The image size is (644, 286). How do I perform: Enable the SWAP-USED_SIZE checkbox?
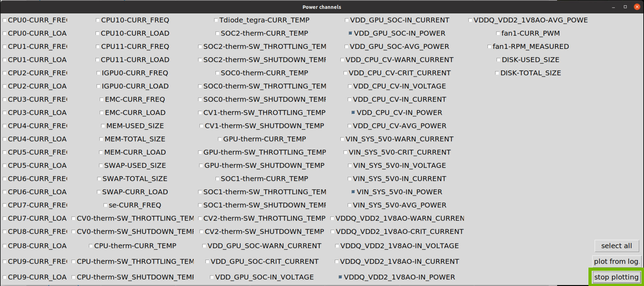(101, 166)
